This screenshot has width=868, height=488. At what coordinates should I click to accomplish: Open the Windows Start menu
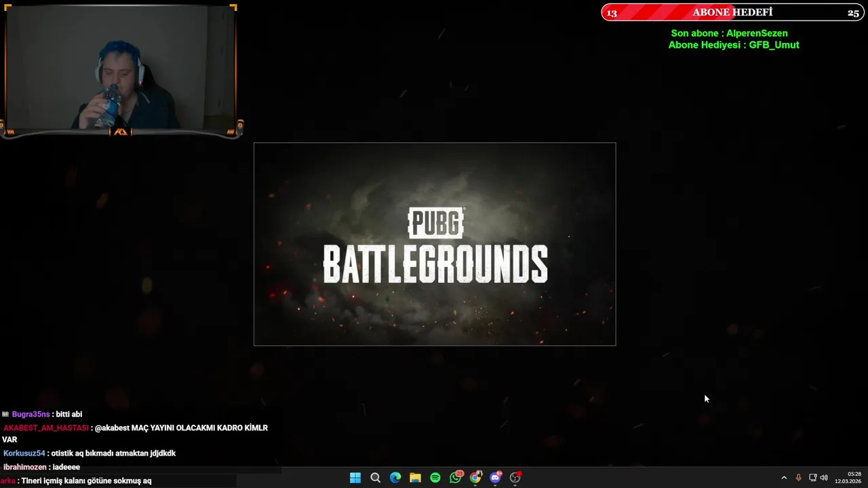pos(355,478)
